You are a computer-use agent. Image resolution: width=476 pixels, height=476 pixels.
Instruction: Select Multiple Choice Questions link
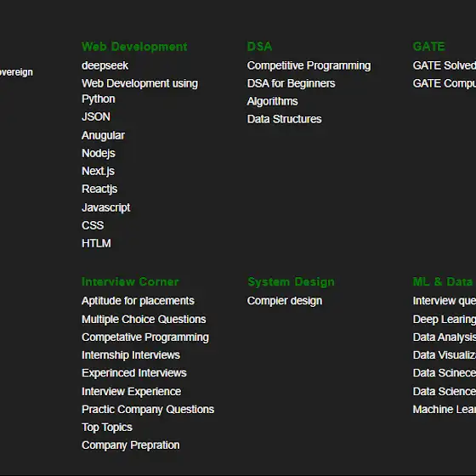click(144, 320)
